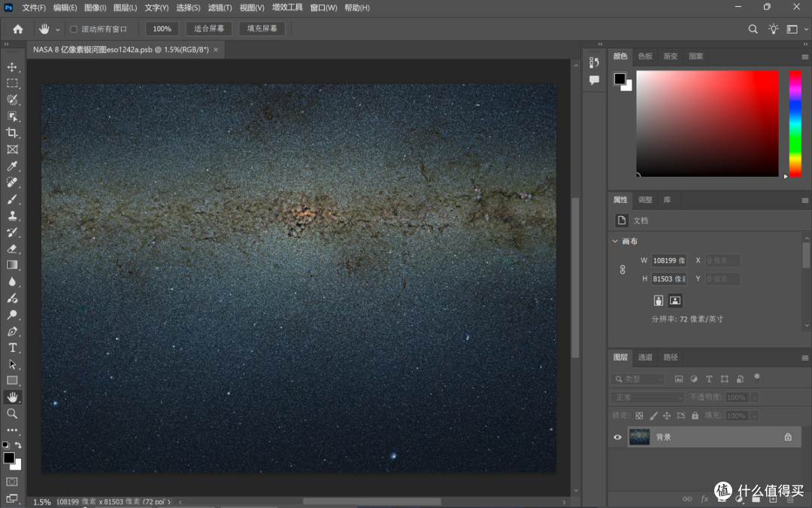Select the Brush tool

[x=12, y=199]
